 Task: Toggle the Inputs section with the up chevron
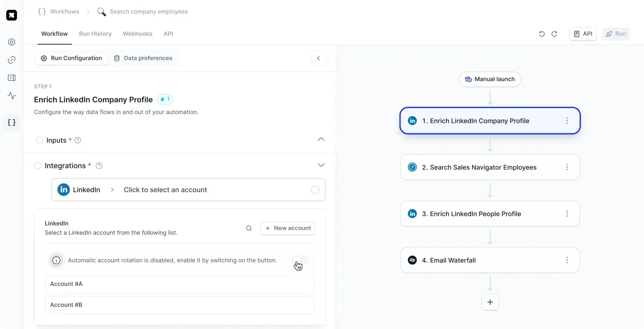coord(321,139)
